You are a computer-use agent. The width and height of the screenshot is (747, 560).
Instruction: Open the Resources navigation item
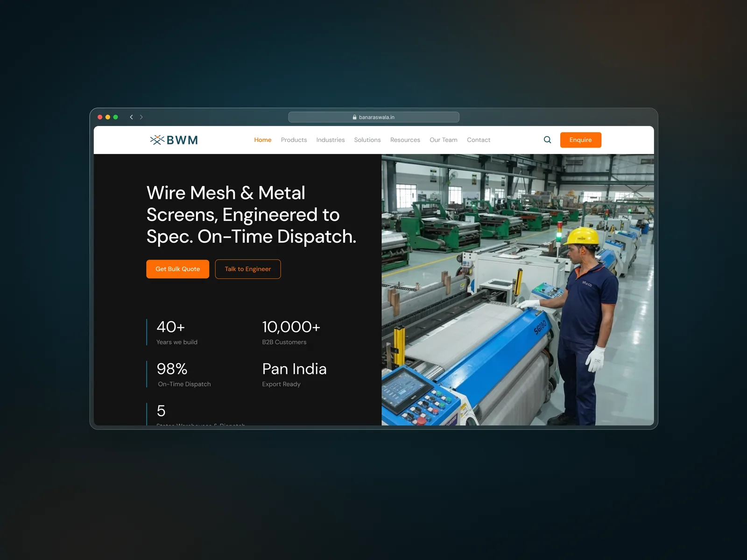click(x=405, y=140)
